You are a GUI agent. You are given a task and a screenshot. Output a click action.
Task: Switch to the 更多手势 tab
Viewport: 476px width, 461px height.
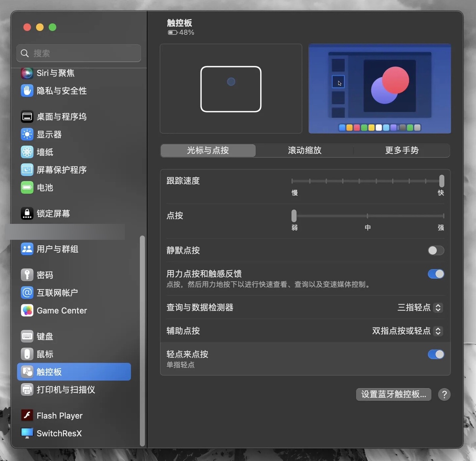[402, 150]
